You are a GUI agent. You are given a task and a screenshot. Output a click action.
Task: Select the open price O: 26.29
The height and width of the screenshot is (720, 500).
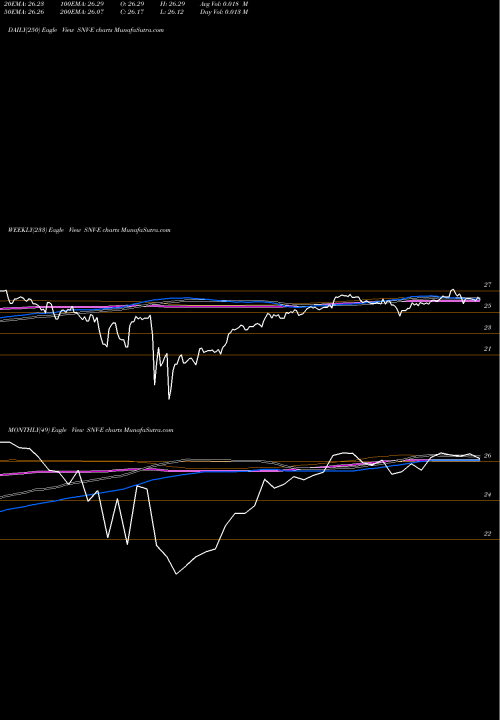click(x=132, y=4)
